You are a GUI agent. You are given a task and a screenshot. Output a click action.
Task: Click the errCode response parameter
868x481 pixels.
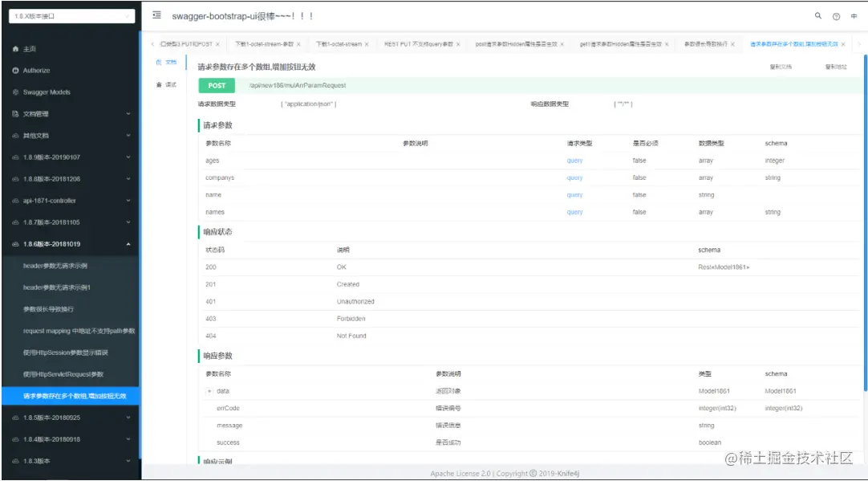(228, 409)
